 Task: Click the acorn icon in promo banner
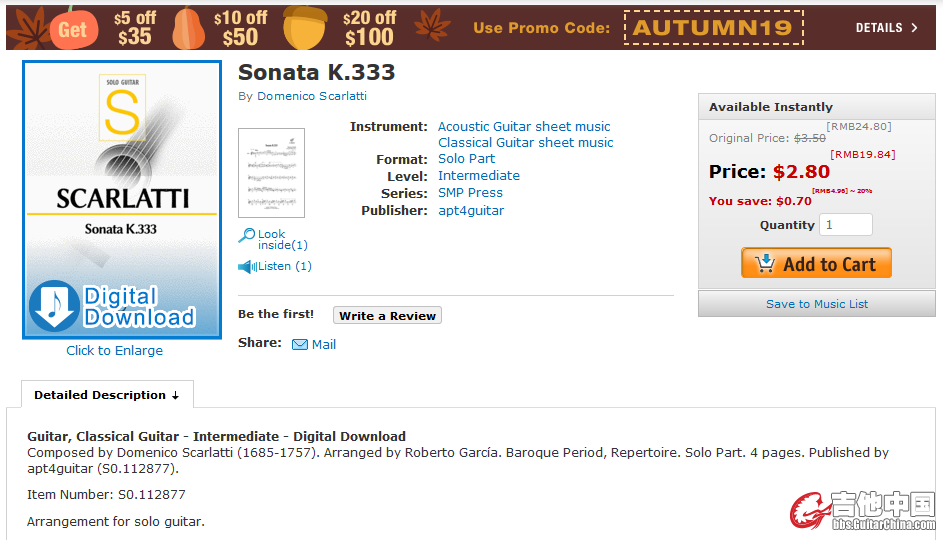pyautogui.click(x=305, y=28)
